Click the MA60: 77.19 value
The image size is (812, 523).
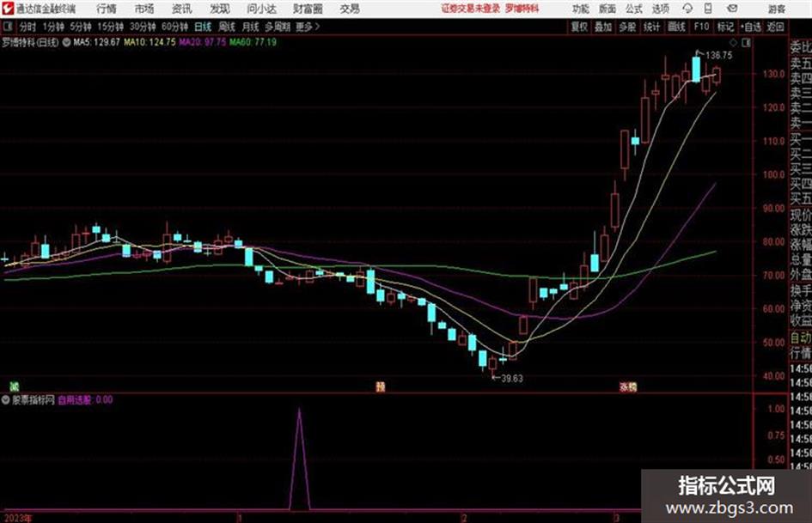click(253, 42)
